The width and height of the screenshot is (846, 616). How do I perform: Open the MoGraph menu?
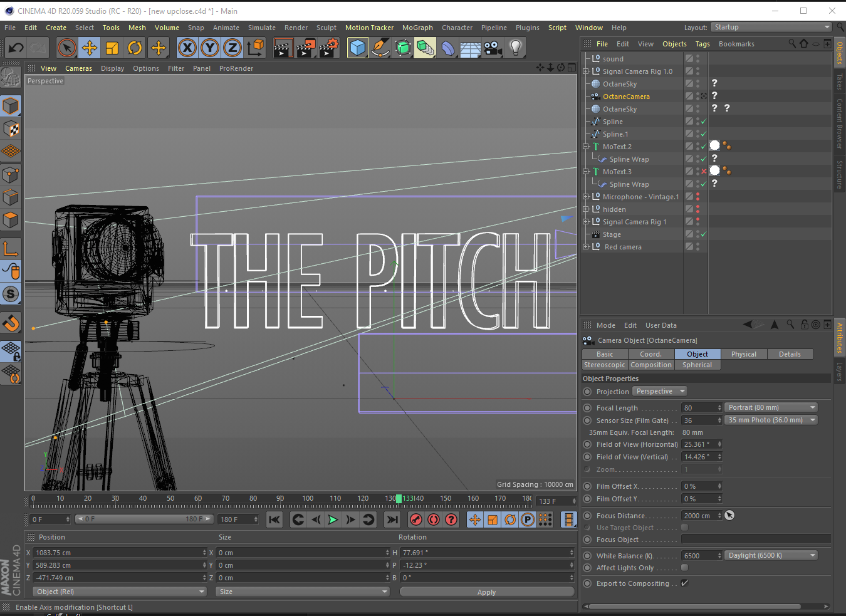tap(417, 28)
